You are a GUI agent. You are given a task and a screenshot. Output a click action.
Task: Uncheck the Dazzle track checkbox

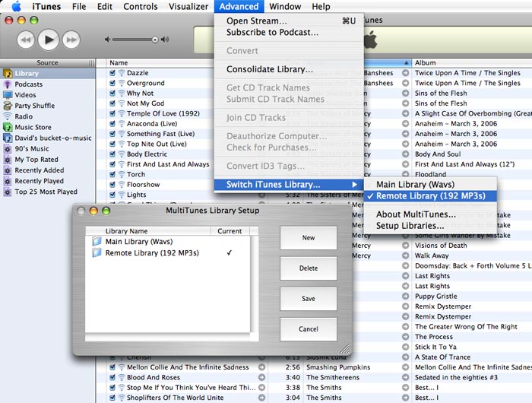pos(112,73)
